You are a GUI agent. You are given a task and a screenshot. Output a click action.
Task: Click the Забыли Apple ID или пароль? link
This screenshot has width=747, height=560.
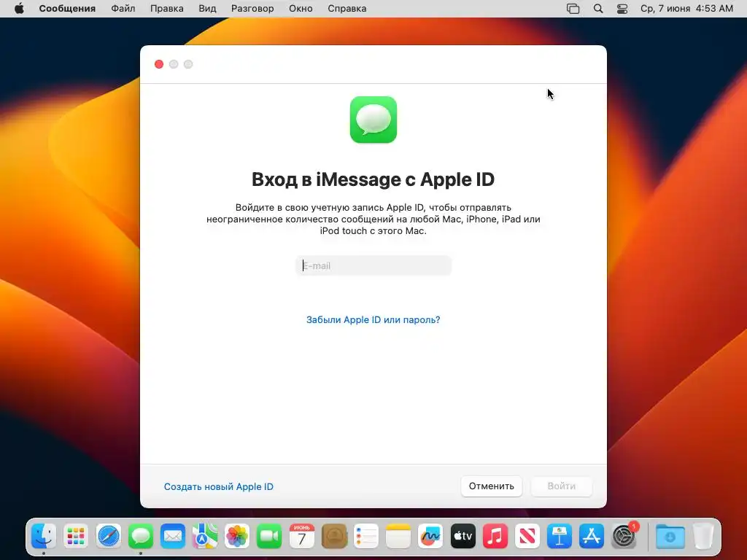[x=373, y=319]
